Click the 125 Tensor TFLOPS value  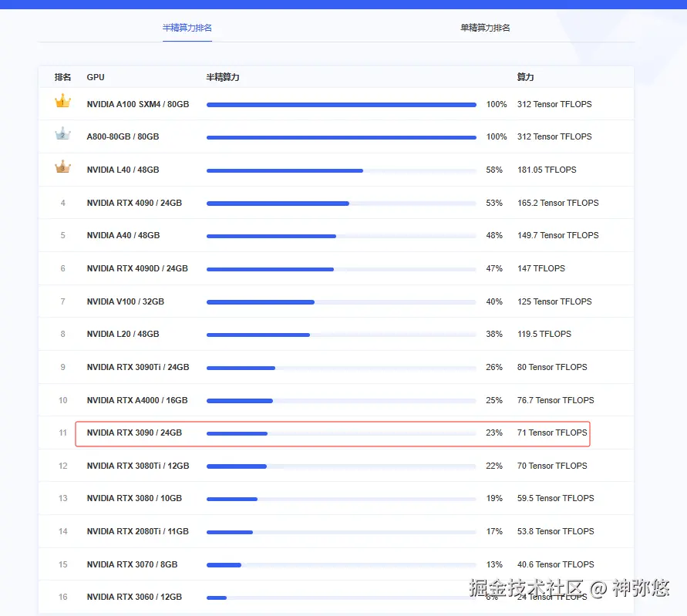[x=554, y=301]
